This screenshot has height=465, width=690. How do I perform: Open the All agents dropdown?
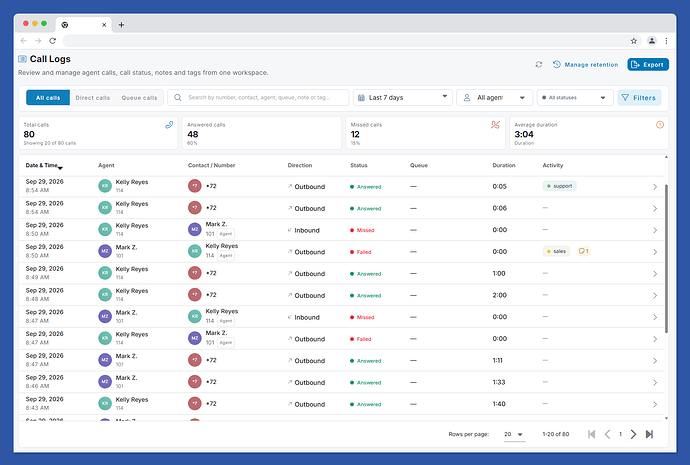494,97
